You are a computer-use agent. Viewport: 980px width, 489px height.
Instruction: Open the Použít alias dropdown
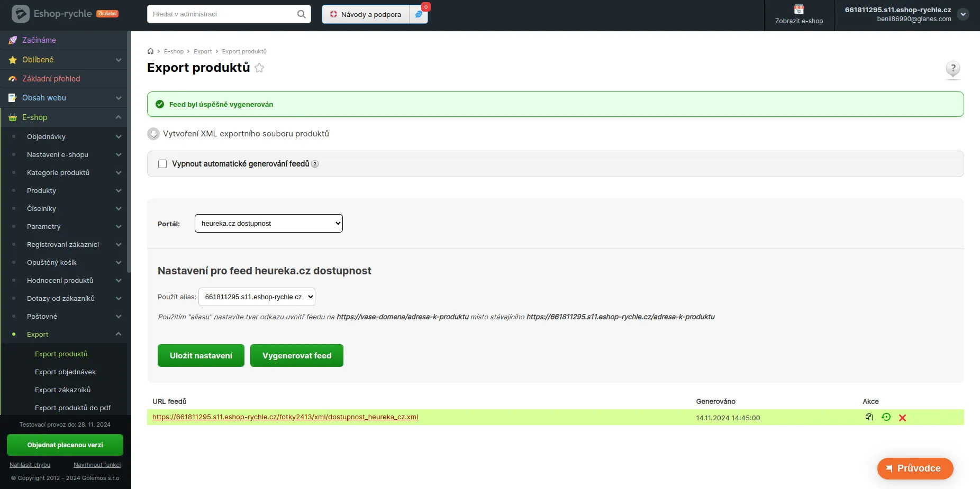coord(257,297)
